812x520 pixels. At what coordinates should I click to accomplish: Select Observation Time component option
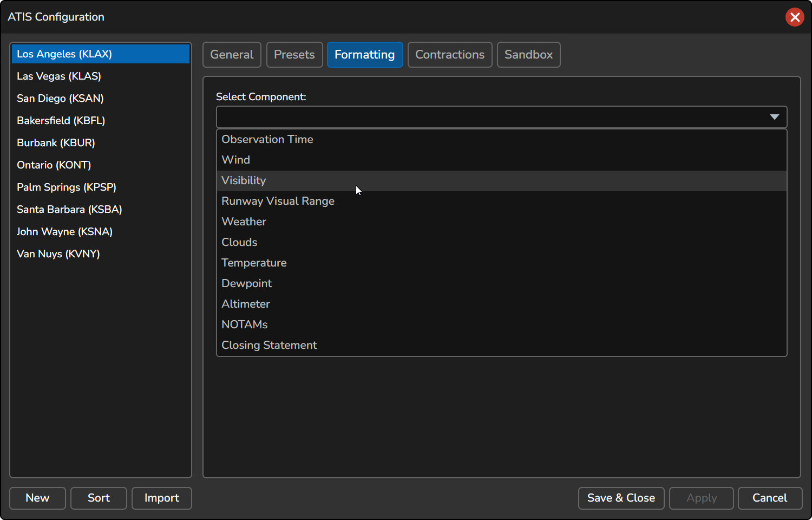(x=267, y=140)
